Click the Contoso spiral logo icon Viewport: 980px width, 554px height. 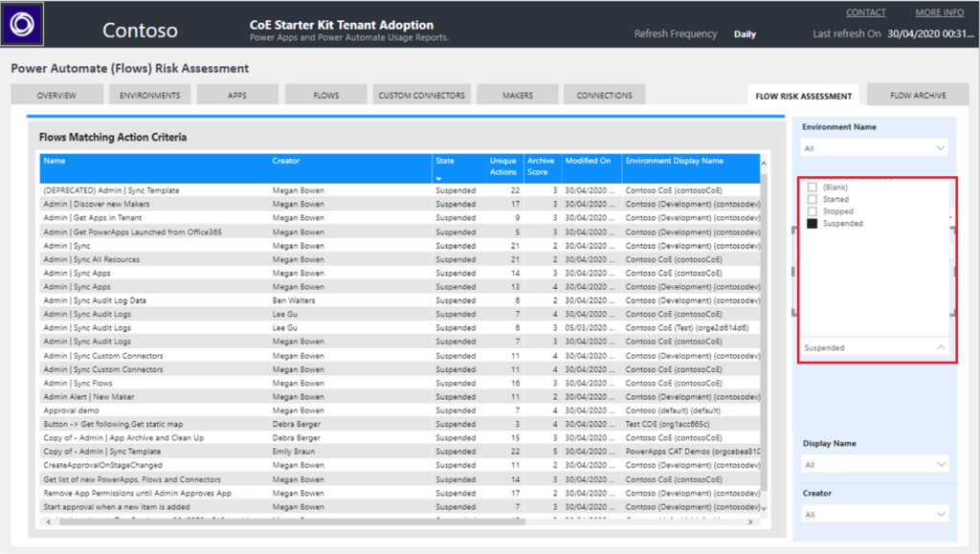click(x=21, y=24)
